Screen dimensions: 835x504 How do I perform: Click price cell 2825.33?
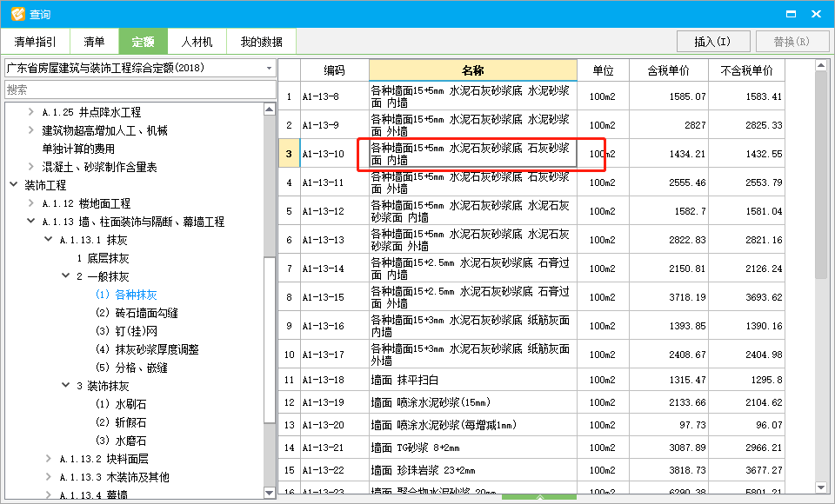click(746, 125)
